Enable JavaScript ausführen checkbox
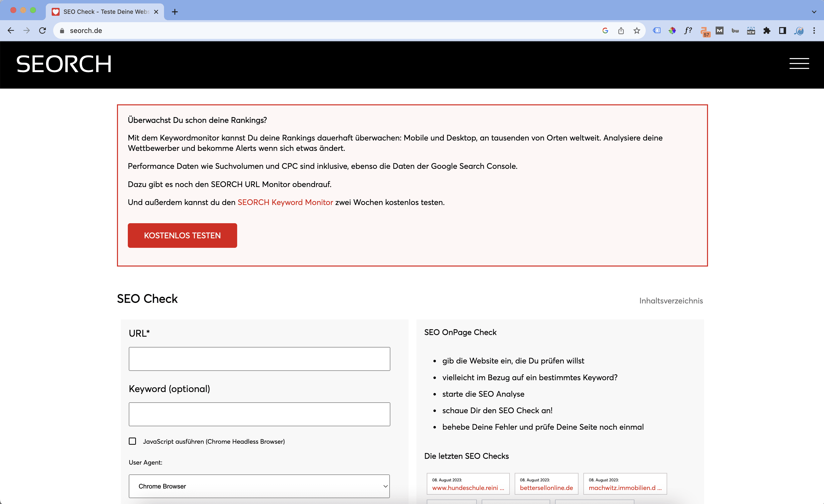This screenshot has width=824, height=504. click(132, 441)
